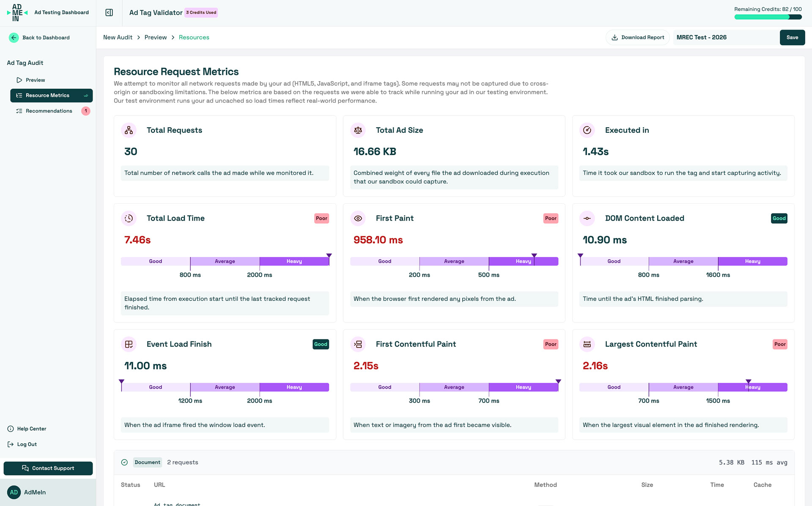
Task: Click the Good badge on DOM Content Loaded
Action: click(x=779, y=219)
